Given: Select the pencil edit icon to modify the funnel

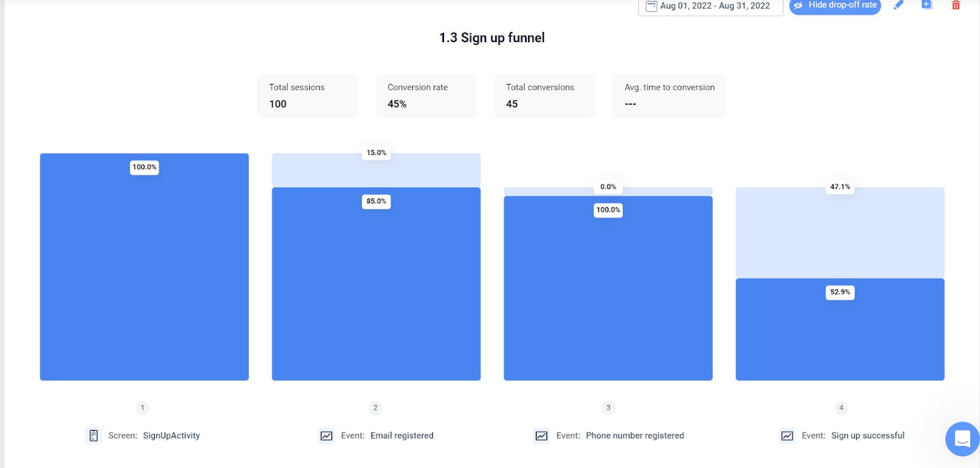Looking at the screenshot, I should [x=899, y=5].
